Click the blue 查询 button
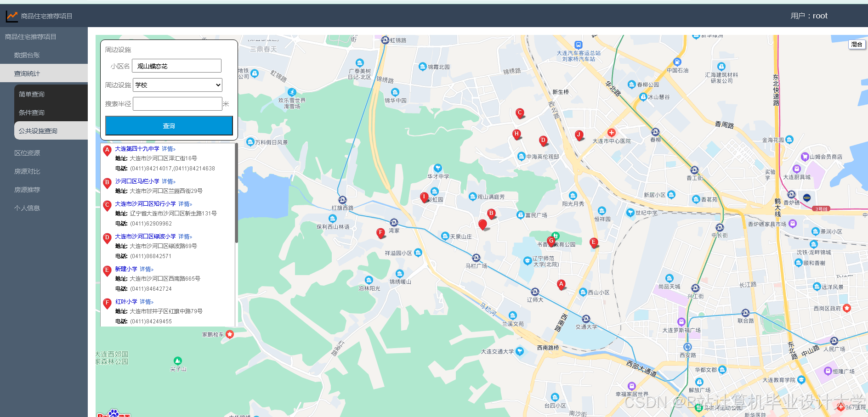Image resolution: width=868 pixels, height=417 pixels. 169,126
